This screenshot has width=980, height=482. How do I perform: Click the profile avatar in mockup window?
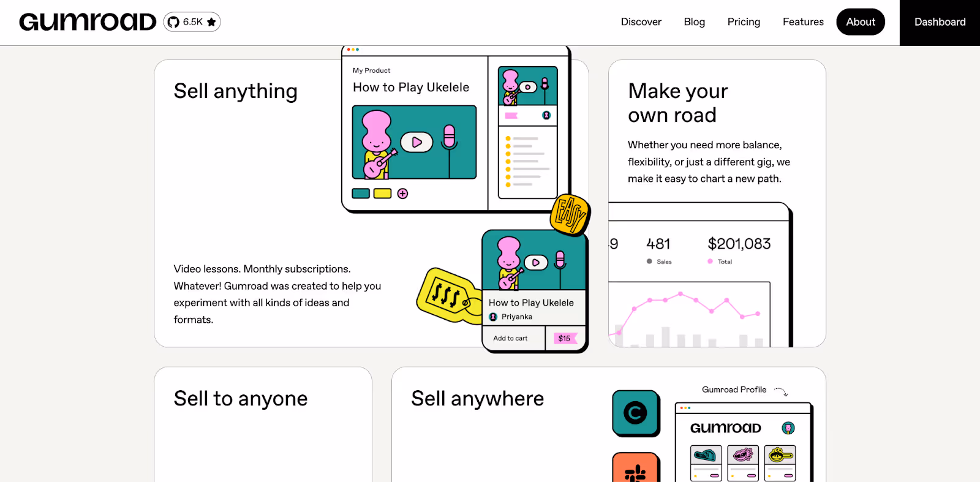coord(788,428)
